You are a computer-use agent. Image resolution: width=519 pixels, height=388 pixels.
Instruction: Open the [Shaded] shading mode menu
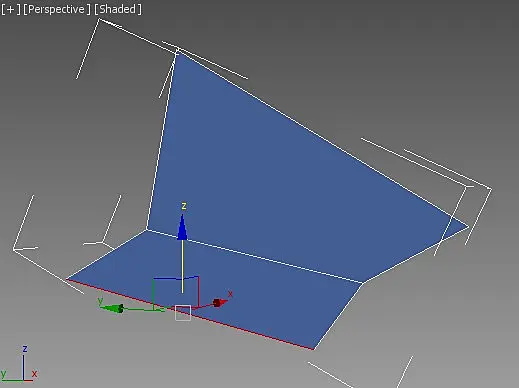click(x=118, y=9)
